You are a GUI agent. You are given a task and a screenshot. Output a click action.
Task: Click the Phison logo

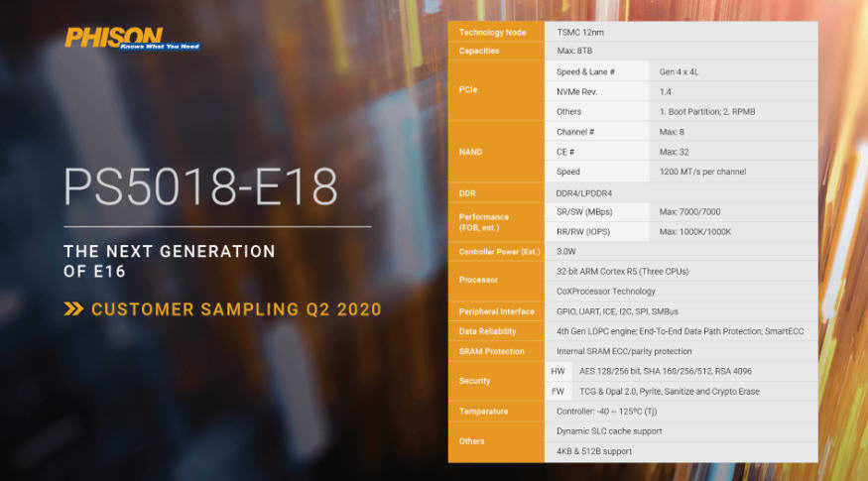click(x=133, y=39)
